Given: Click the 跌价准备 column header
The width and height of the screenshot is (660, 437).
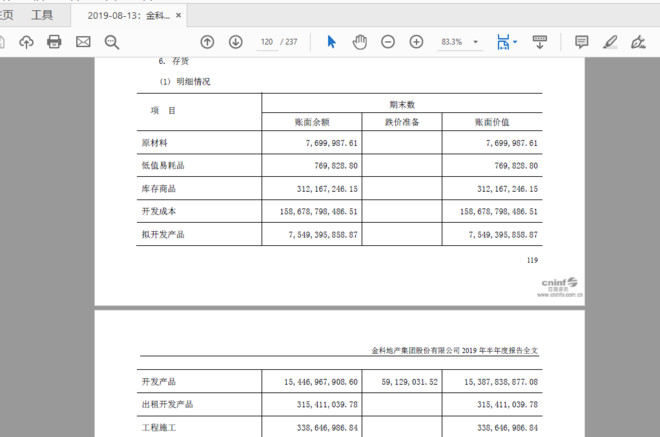Looking at the screenshot, I should pyautogui.click(x=402, y=122).
